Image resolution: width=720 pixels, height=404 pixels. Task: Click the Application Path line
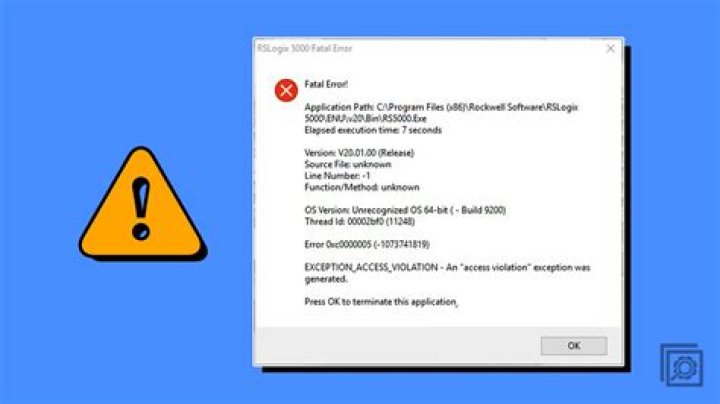point(441,107)
